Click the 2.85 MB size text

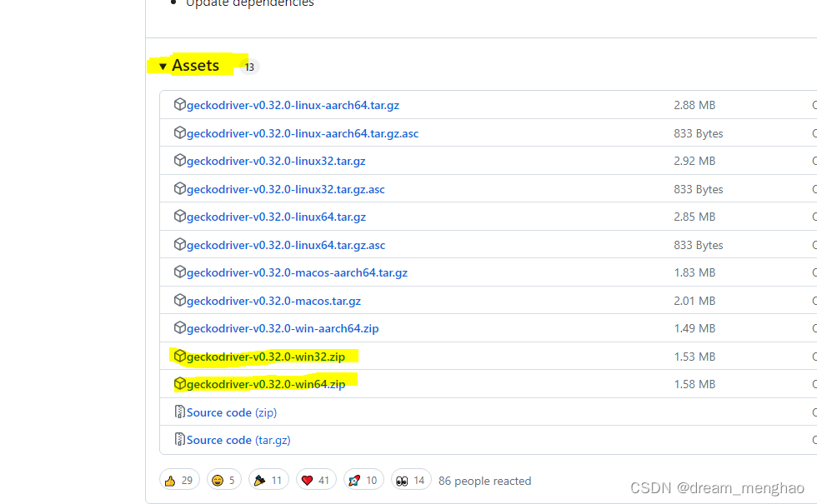click(x=694, y=217)
